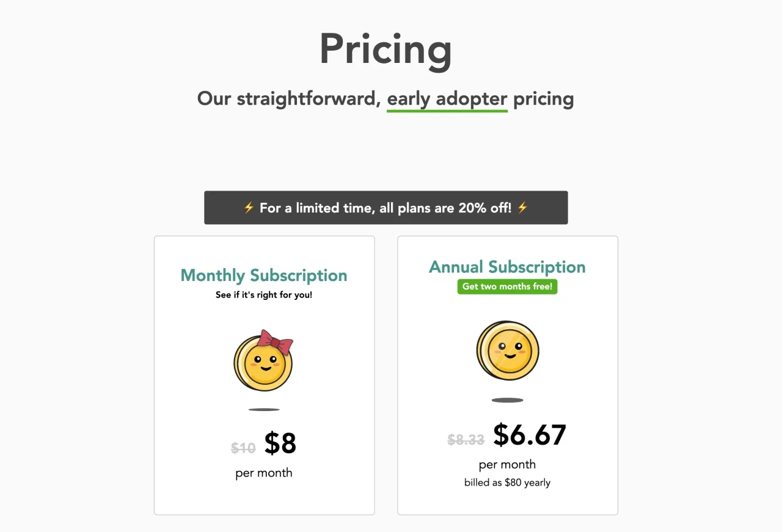782x532 pixels.
Task: Select the Annual Subscription heading
Action: [x=507, y=267]
